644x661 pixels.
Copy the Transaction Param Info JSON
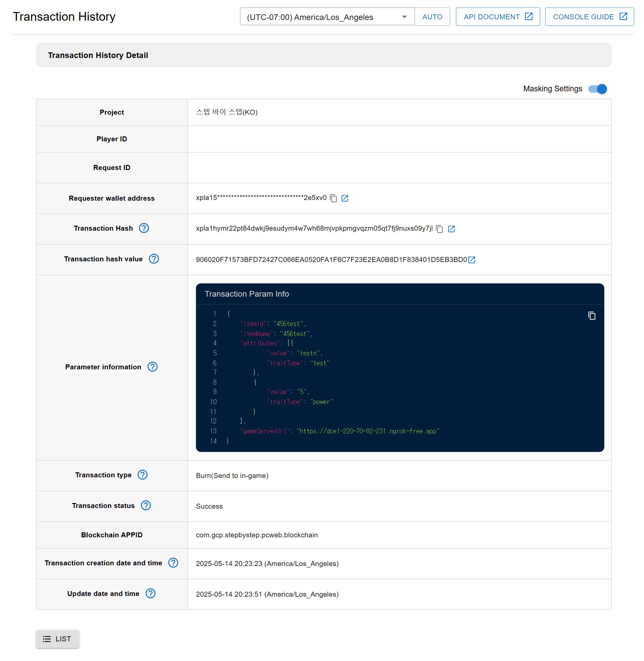592,316
